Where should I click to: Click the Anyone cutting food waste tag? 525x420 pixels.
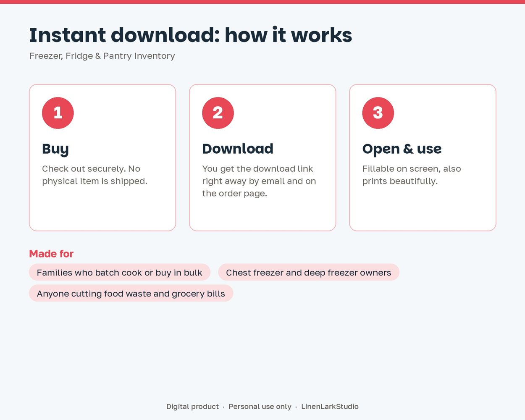click(131, 293)
